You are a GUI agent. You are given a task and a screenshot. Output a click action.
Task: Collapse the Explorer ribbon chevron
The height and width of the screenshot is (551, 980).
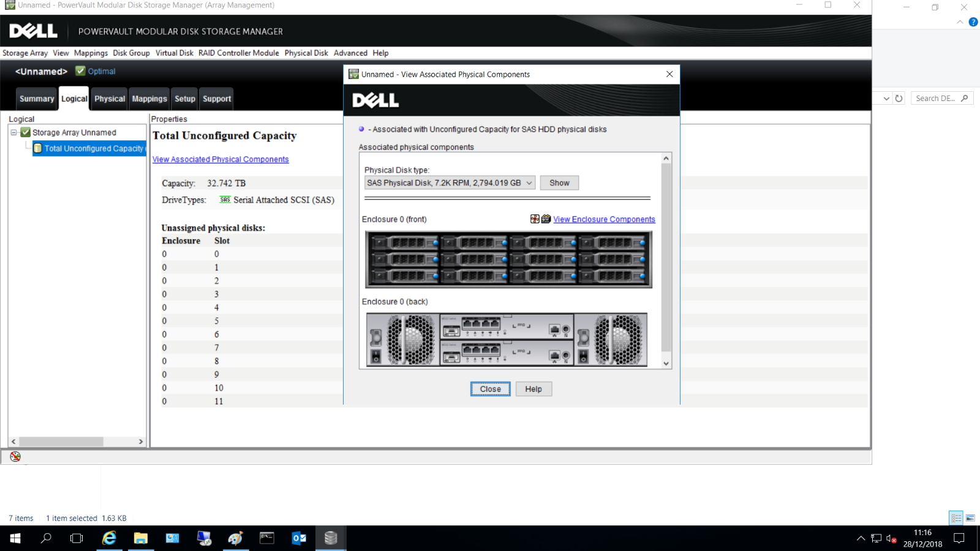click(960, 22)
